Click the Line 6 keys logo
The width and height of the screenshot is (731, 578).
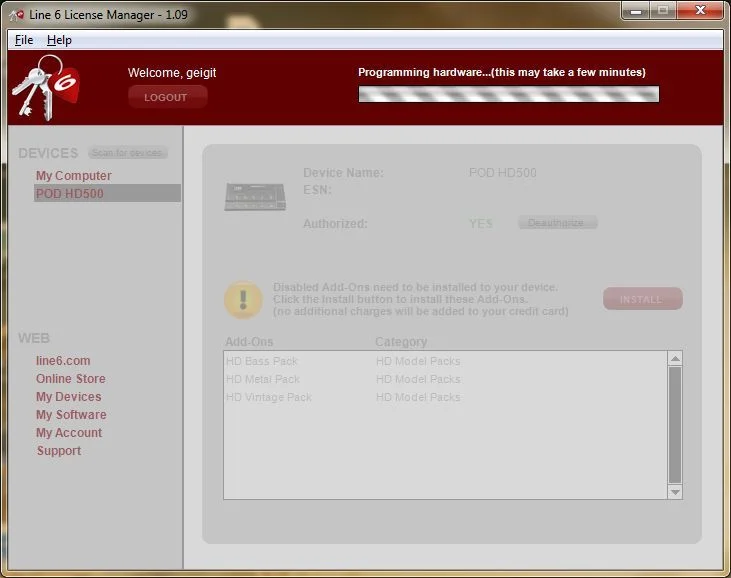click(45, 88)
